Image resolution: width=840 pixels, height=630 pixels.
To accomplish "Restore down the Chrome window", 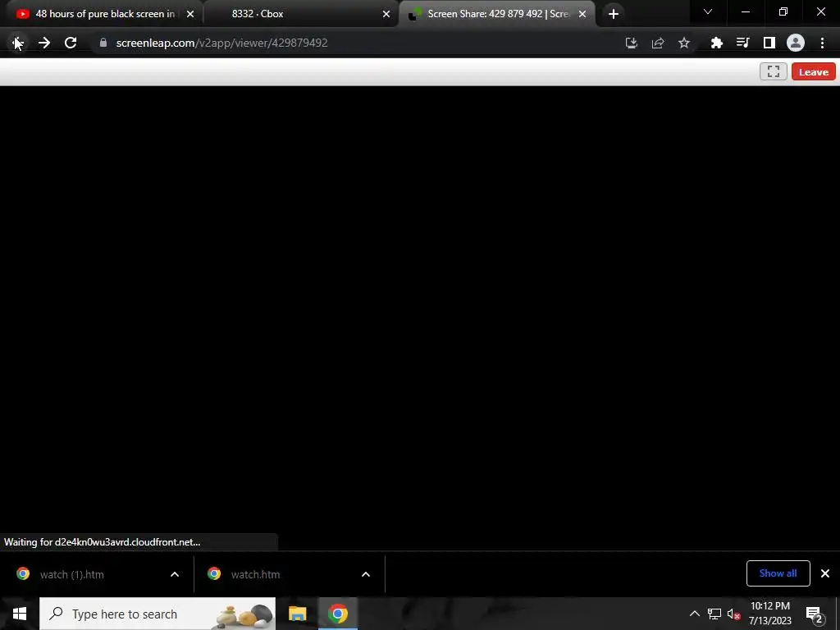I will pyautogui.click(x=783, y=11).
